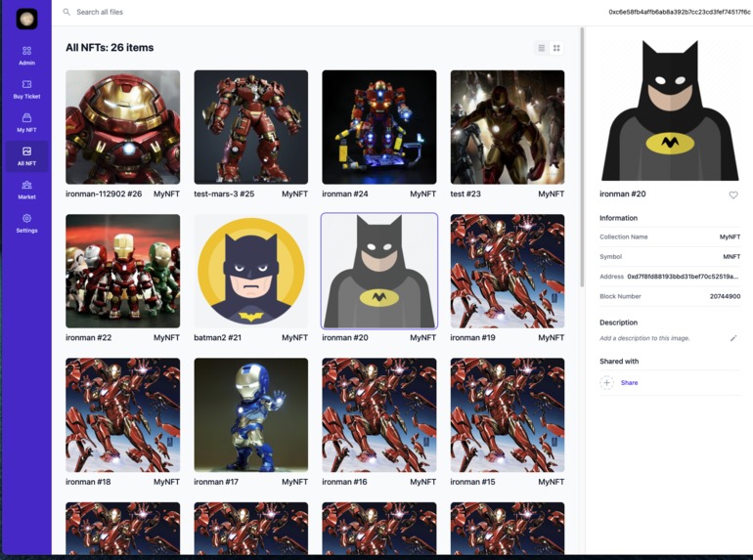This screenshot has width=753, height=560.
Task: Click the wallet address in header
Action: [x=679, y=12]
